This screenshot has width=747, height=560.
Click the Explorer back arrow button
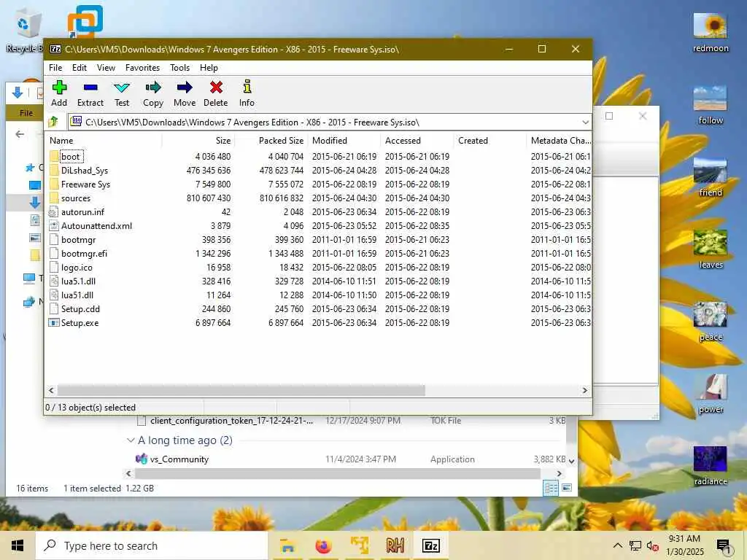pyautogui.click(x=20, y=134)
